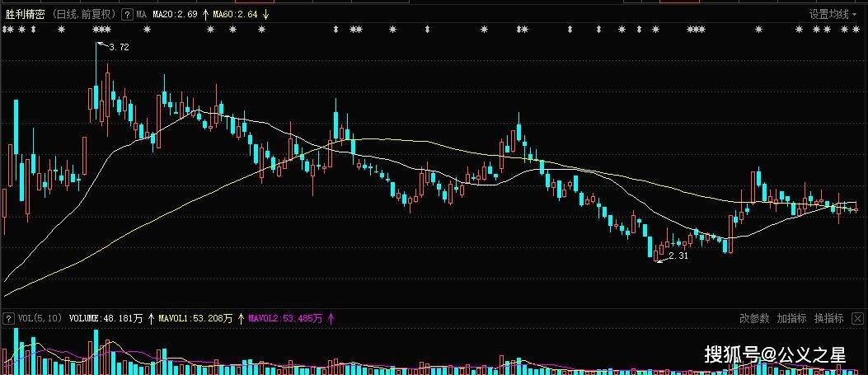Click the 3.72 high price marker
This screenshot has height=375, width=868.
tap(118, 48)
